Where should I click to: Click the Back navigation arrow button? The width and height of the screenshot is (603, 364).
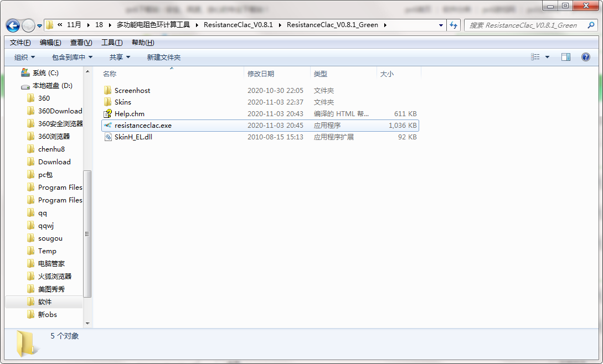(13, 25)
